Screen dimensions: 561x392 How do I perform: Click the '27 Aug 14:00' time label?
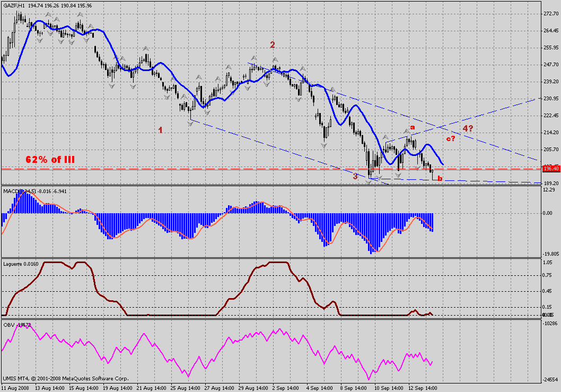[x=220, y=388]
